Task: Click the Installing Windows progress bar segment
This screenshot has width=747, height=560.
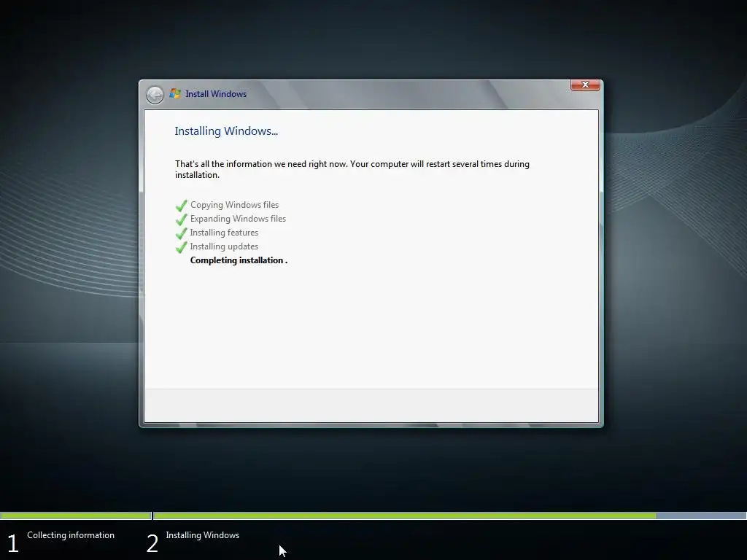Action: point(449,516)
